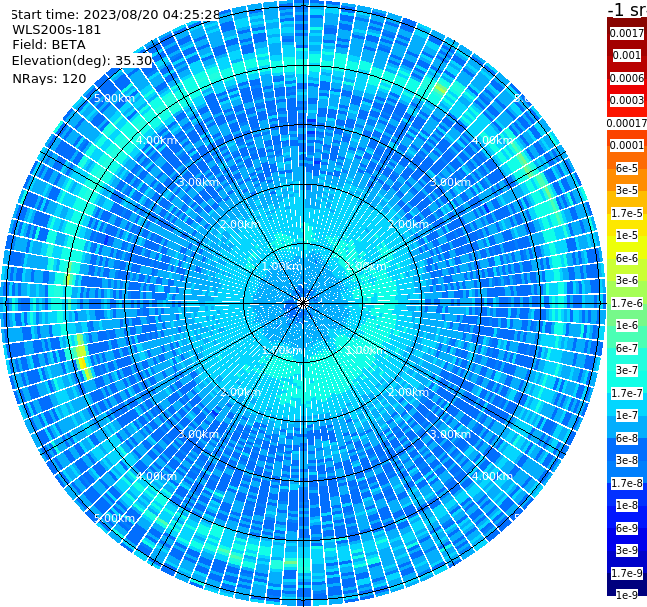Viewport: 647px width, 607px height.
Task: Click the 1e-7 colorbar label
Action: click(x=627, y=415)
